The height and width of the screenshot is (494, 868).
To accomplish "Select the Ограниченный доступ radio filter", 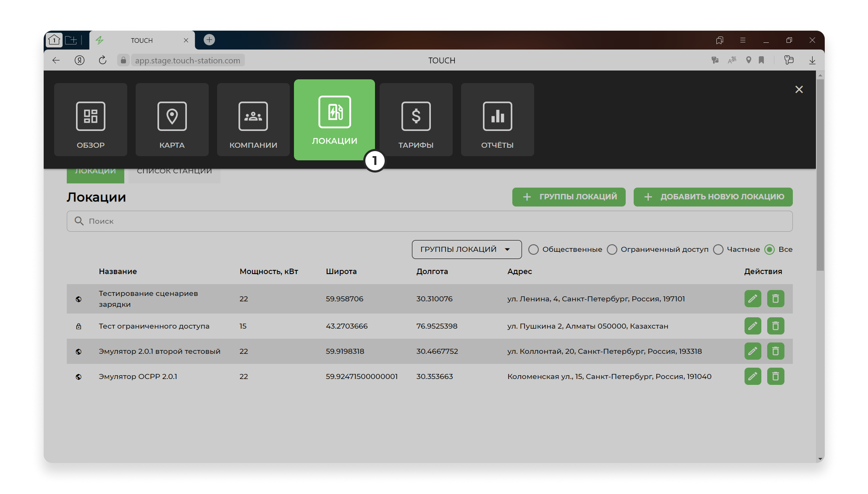I will click(612, 250).
